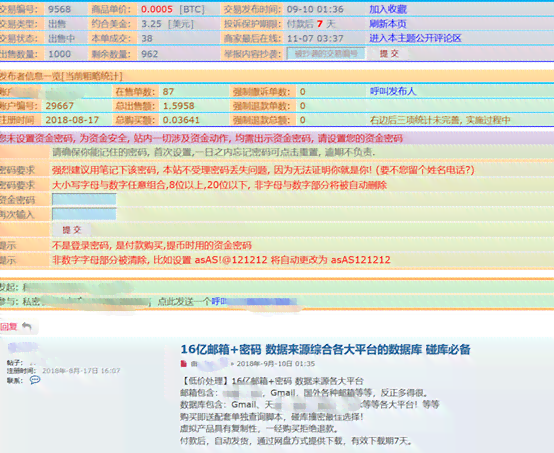Click the 【低价处理】 line in post

tap(272, 381)
